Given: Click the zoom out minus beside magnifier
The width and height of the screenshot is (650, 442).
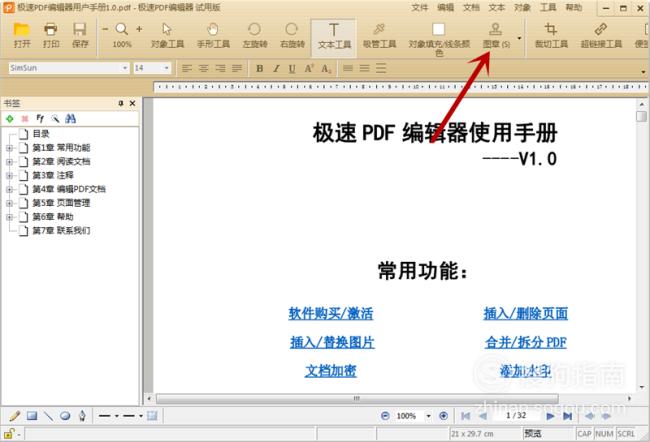Looking at the screenshot, I should (x=105, y=29).
